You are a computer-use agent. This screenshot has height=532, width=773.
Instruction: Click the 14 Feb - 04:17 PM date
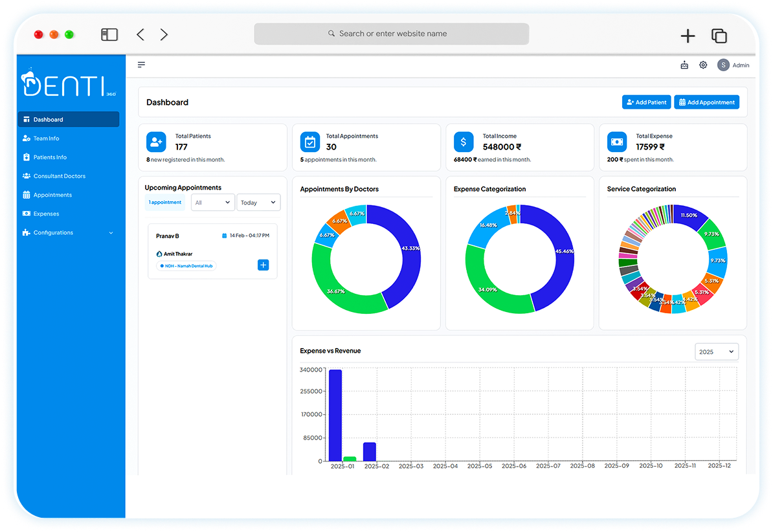click(249, 236)
